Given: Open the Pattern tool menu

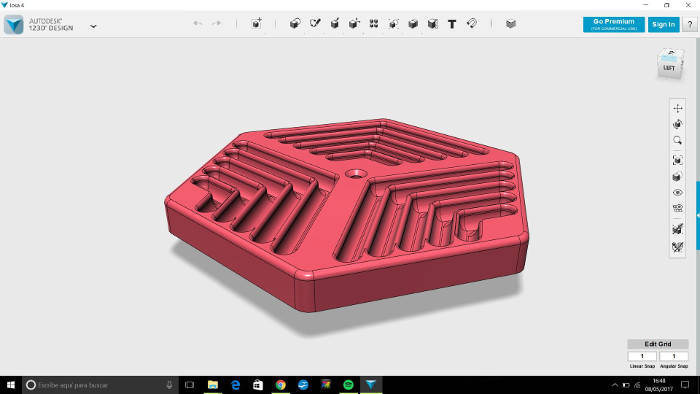Looking at the screenshot, I should click(374, 23).
